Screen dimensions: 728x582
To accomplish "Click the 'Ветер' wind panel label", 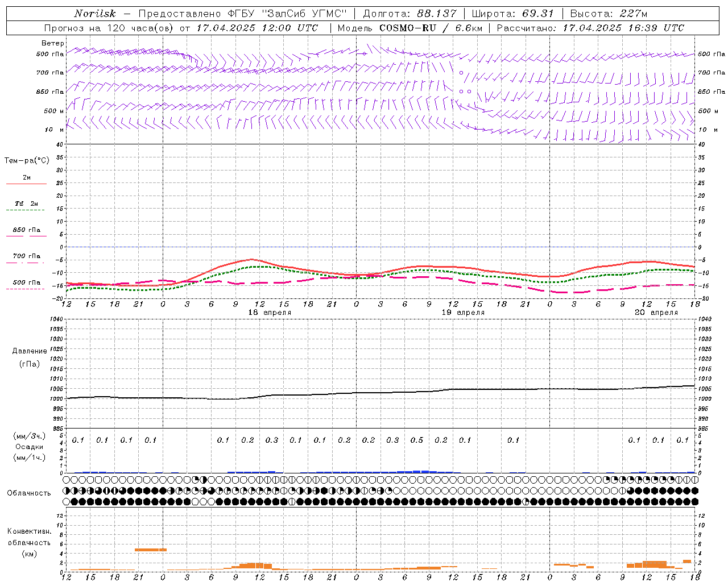I will coord(52,43).
